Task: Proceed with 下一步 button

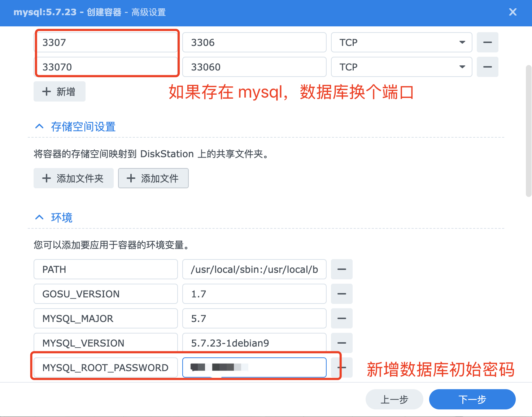Action: [x=472, y=399]
